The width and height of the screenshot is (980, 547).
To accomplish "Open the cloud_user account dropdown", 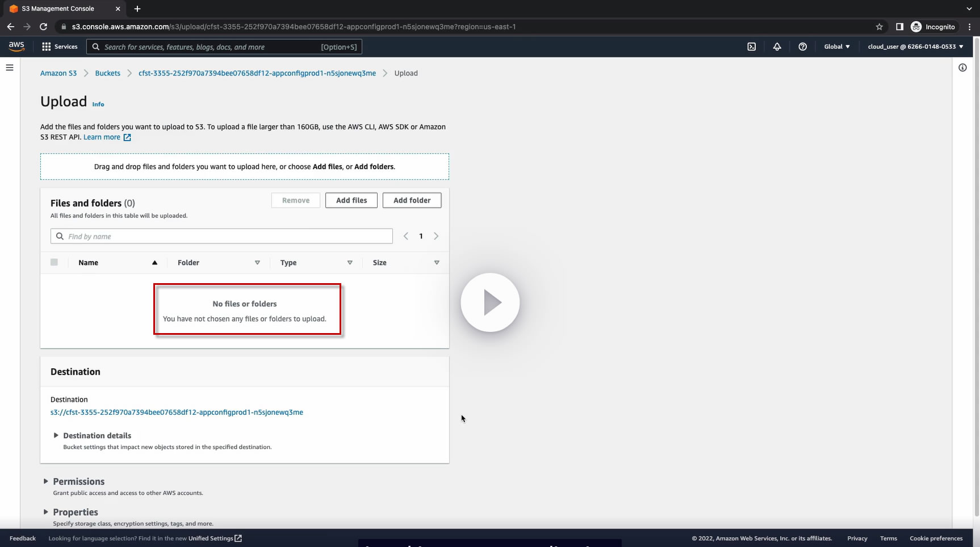I will click(915, 47).
